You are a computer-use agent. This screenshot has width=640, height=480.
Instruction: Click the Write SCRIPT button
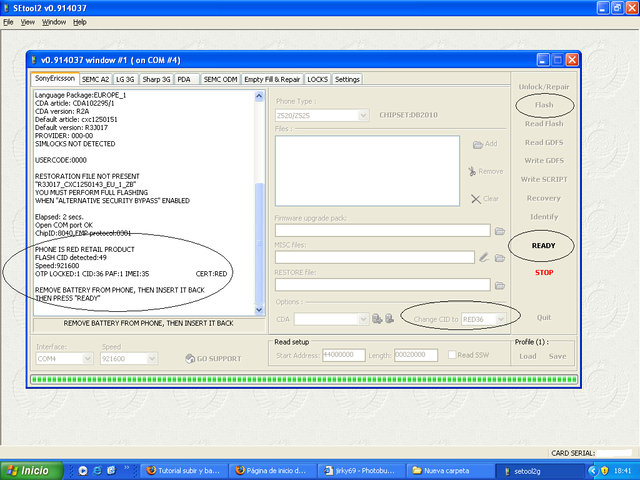pos(544,180)
